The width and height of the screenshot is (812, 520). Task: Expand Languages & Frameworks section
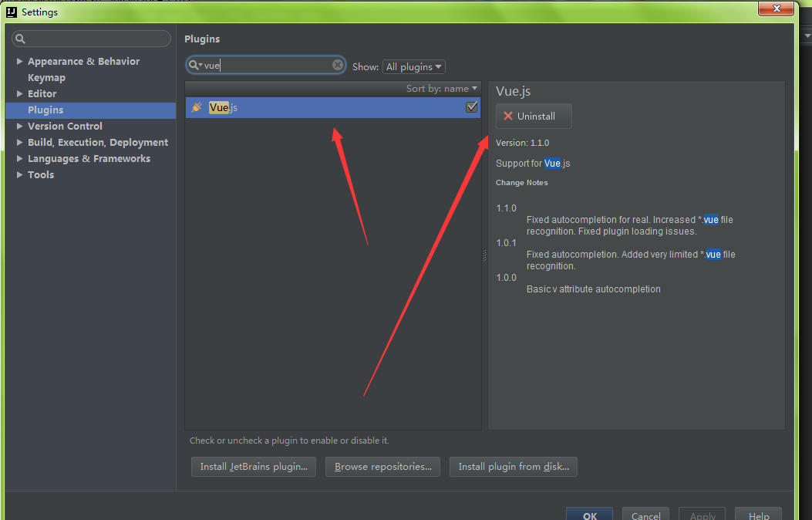[19, 158]
